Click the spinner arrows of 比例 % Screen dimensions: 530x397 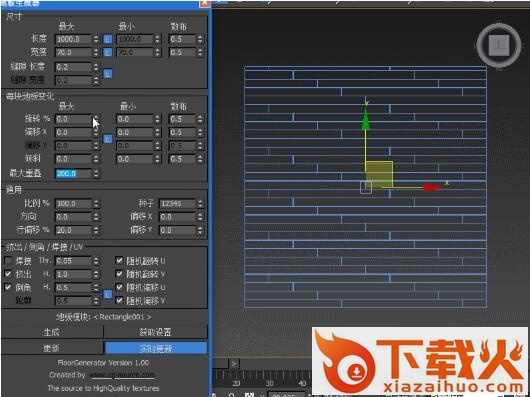(96, 204)
